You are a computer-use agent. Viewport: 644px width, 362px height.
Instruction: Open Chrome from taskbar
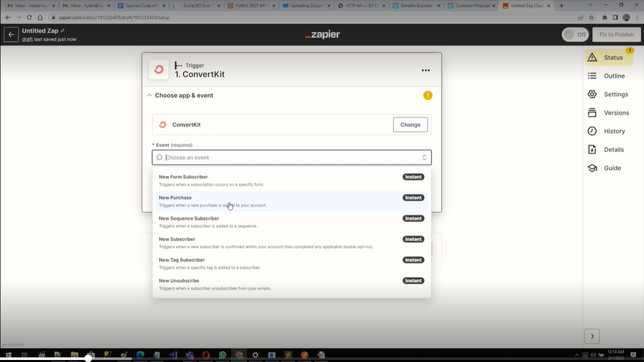(x=239, y=355)
